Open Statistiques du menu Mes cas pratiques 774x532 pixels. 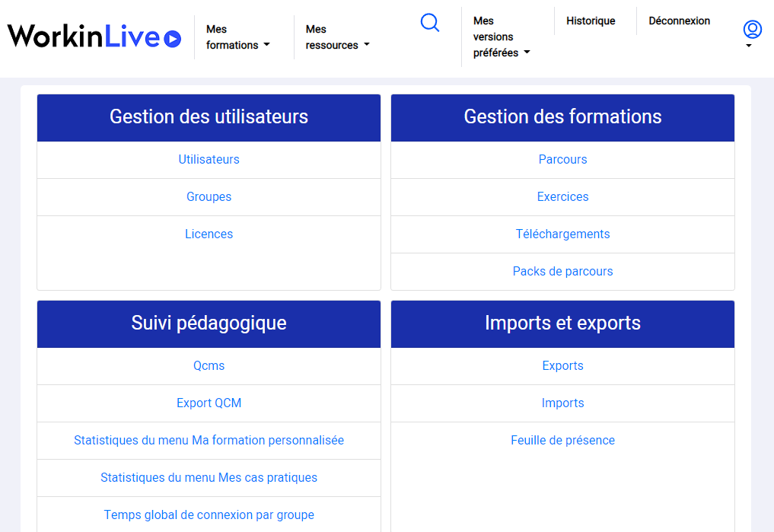(209, 478)
